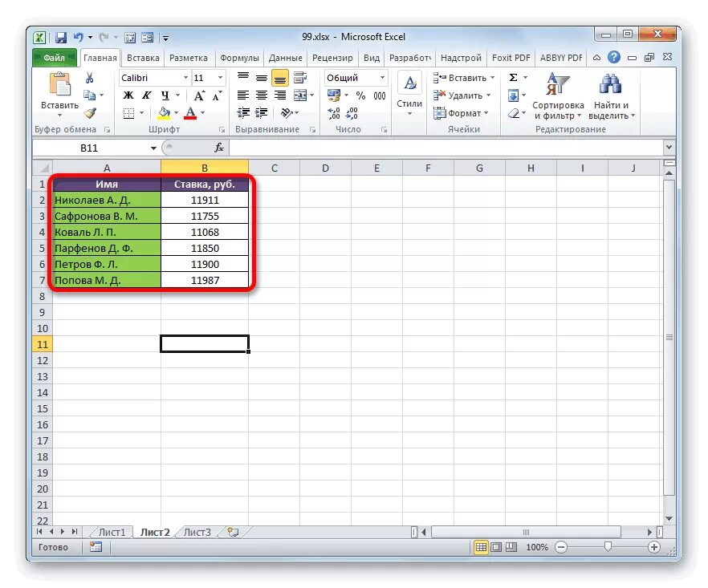Toggle Wrap Text button
Screen dimensions: 708x588
pyautogui.click(x=300, y=78)
